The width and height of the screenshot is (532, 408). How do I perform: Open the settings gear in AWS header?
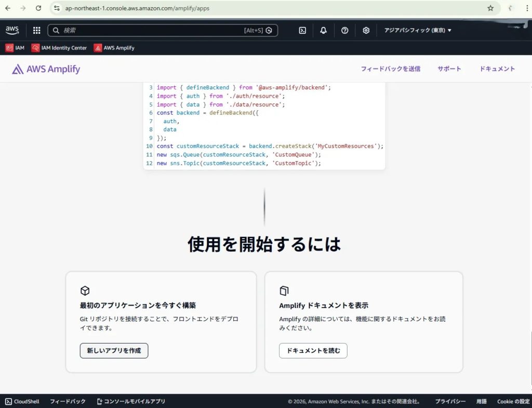(366, 31)
